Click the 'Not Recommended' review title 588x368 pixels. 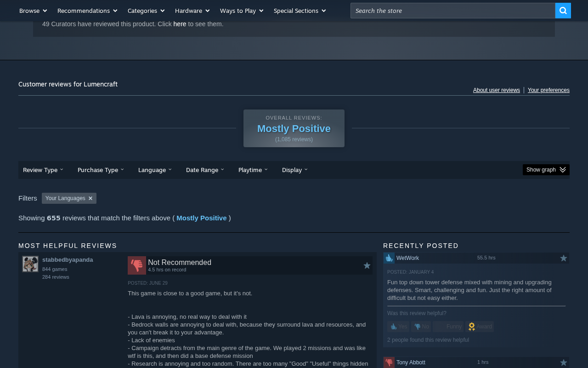180,262
